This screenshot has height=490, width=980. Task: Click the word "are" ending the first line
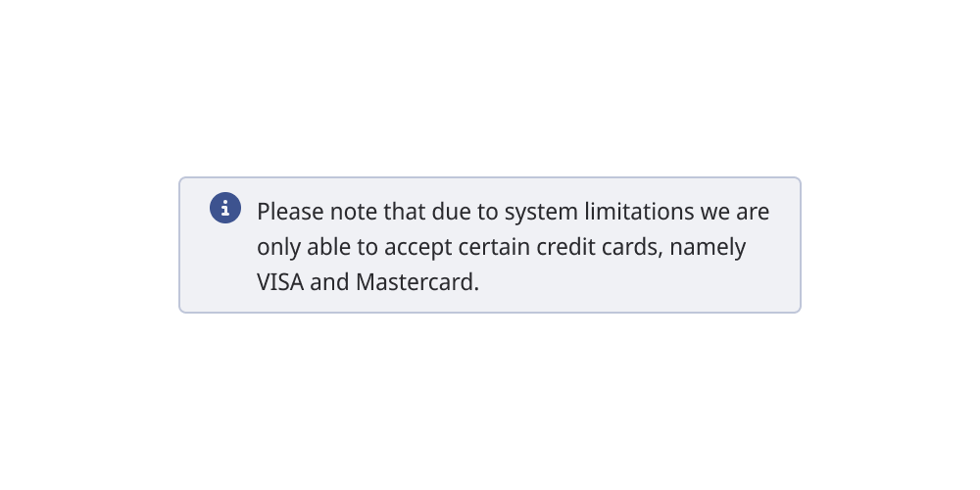[752, 212]
